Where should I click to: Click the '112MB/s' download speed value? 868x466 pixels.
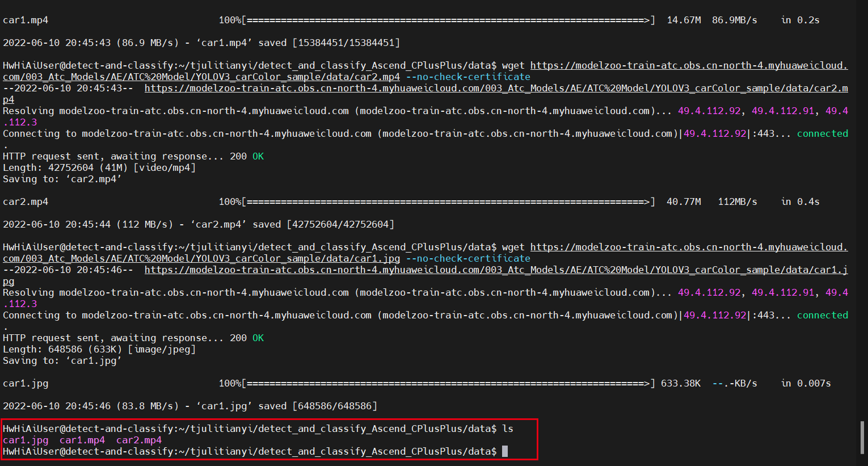(x=738, y=201)
